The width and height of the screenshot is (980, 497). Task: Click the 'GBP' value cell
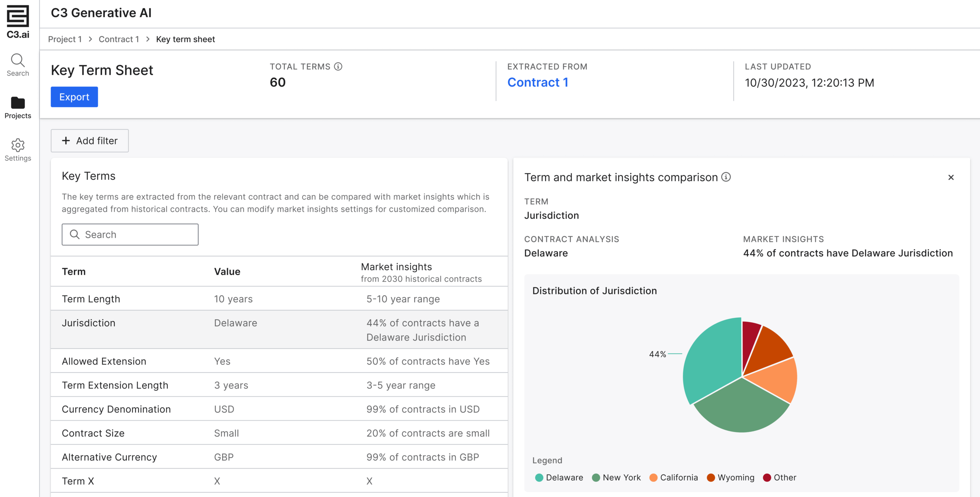(x=224, y=457)
